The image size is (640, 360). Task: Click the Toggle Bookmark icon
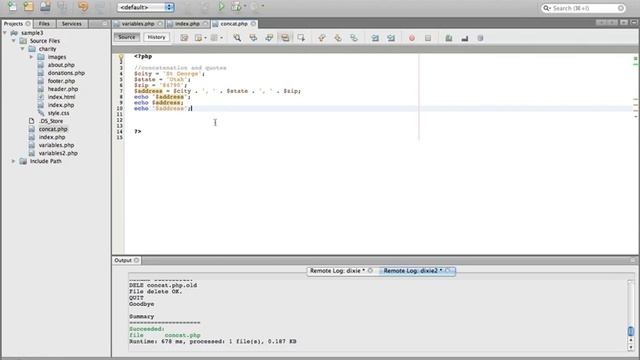click(354, 38)
